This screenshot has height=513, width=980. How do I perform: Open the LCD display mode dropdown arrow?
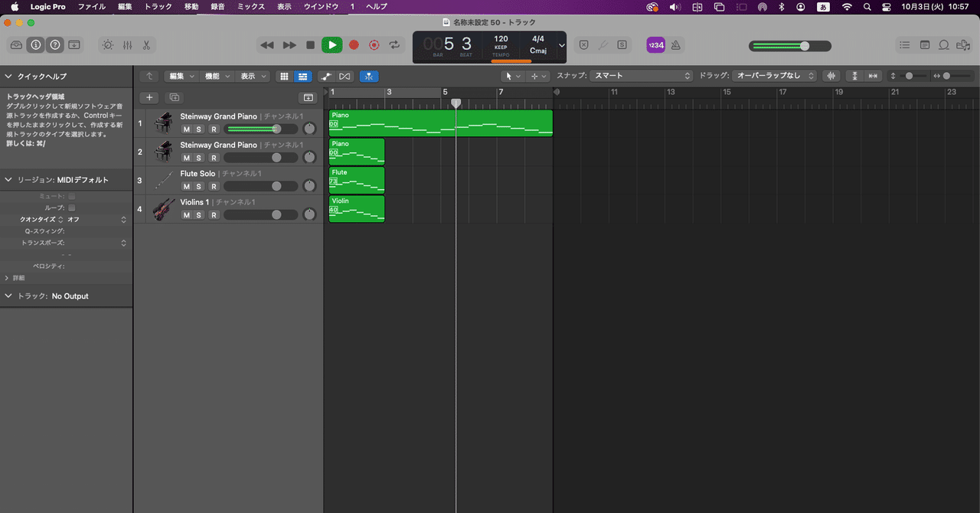point(562,45)
